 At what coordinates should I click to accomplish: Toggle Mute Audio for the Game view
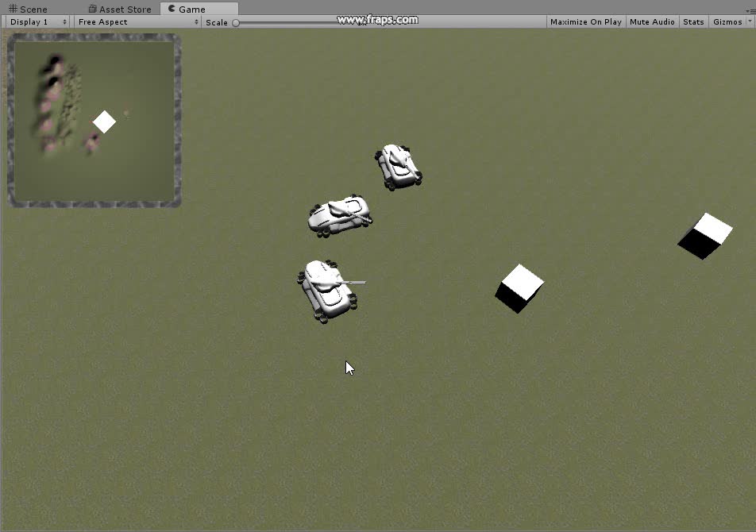tap(652, 21)
